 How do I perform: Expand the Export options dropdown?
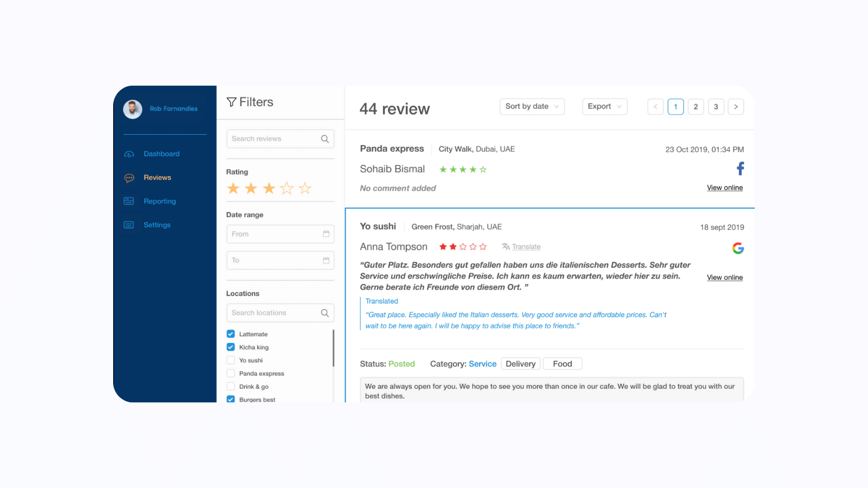(x=605, y=106)
